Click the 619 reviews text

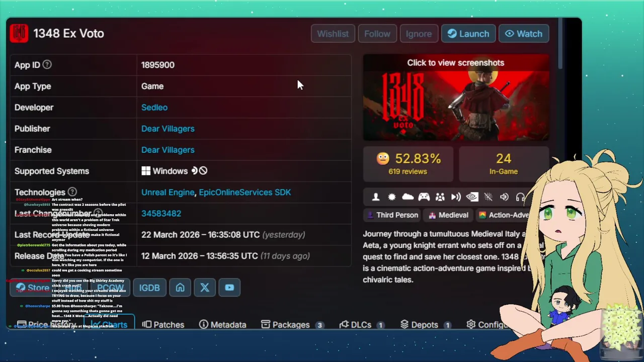(x=408, y=171)
